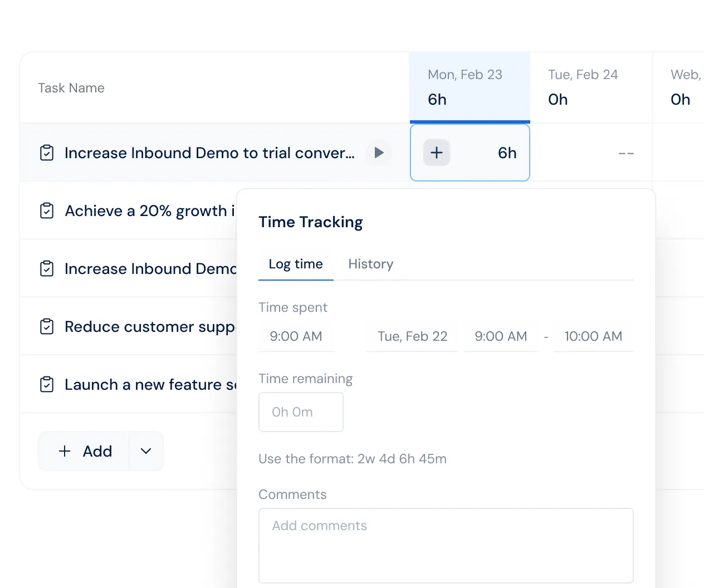Click Task Name column header
This screenshot has width=704, height=588.
click(71, 88)
